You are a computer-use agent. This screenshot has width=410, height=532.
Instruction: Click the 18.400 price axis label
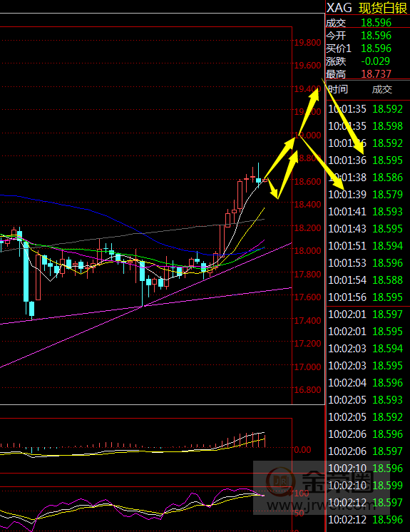tap(307, 205)
